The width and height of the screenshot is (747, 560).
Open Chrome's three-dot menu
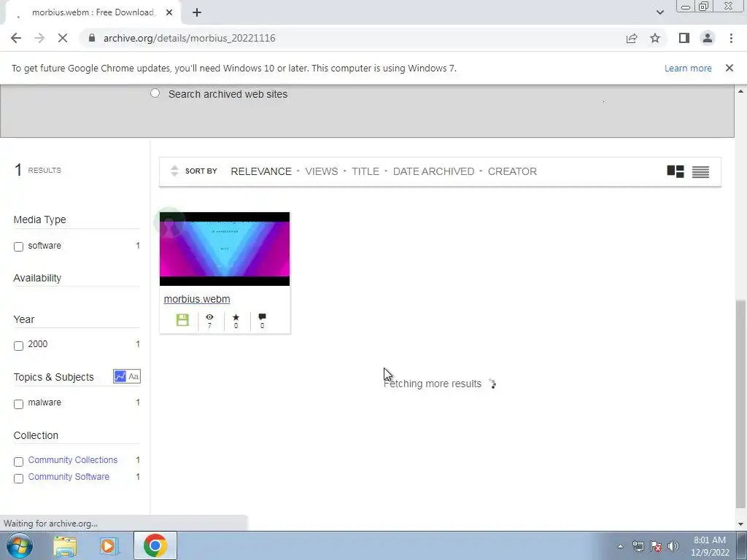click(x=731, y=38)
